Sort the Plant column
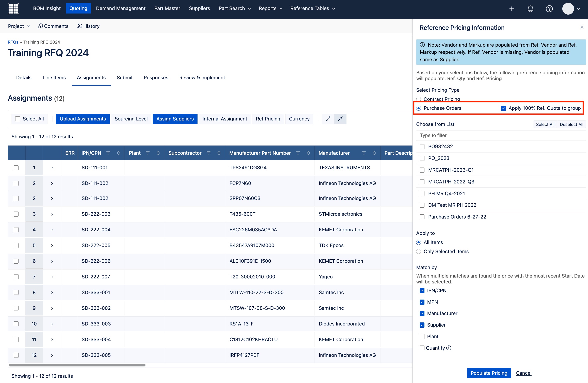The image size is (588, 383). (x=158, y=153)
